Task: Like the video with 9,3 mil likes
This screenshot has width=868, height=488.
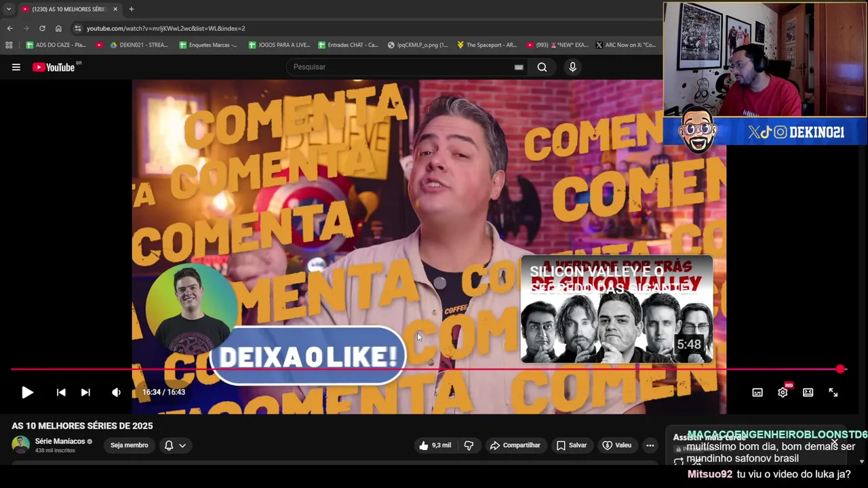Action: coord(435,445)
